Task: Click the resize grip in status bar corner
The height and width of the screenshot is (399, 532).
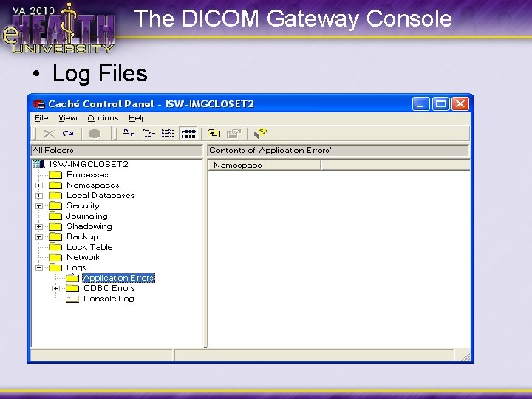Action: pyautogui.click(x=465, y=357)
